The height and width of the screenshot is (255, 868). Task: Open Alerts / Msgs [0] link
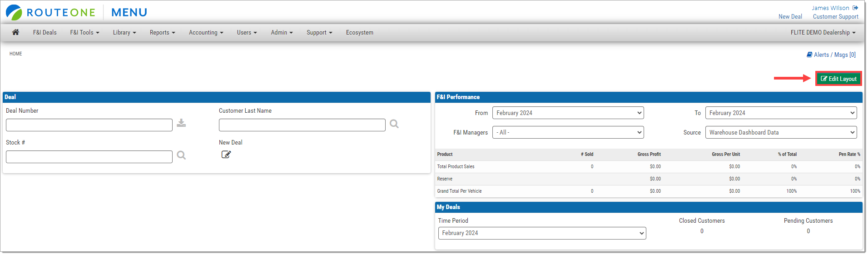835,55
